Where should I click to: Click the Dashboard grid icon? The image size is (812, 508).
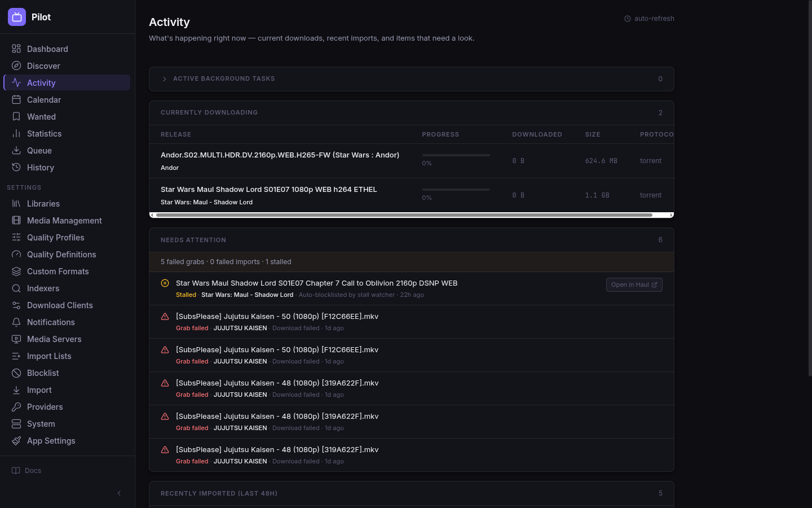click(x=16, y=49)
